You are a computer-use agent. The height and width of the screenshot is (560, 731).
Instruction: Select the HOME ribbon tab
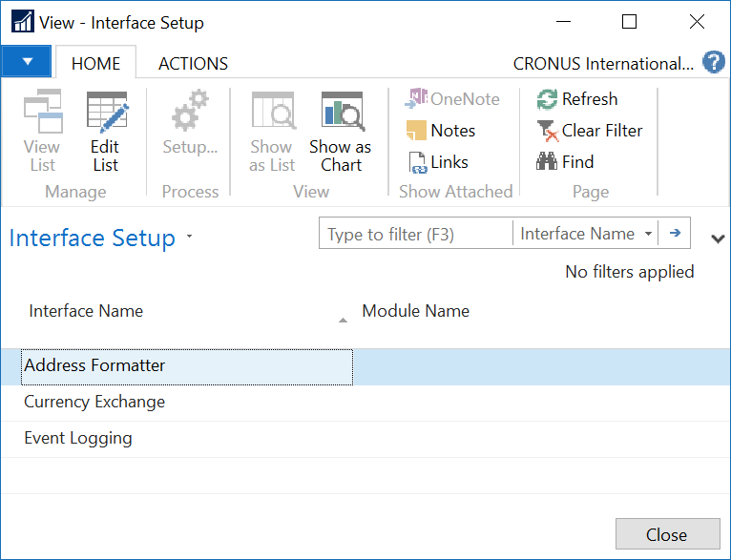tap(96, 63)
